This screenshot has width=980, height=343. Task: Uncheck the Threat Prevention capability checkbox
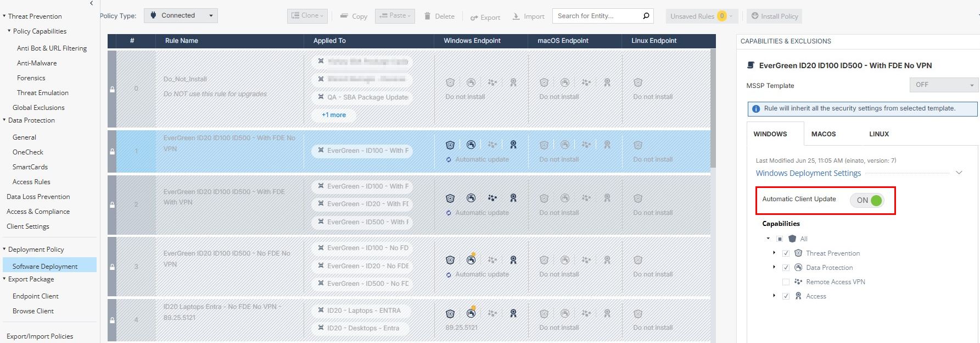pyautogui.click(x=786, y=253)
